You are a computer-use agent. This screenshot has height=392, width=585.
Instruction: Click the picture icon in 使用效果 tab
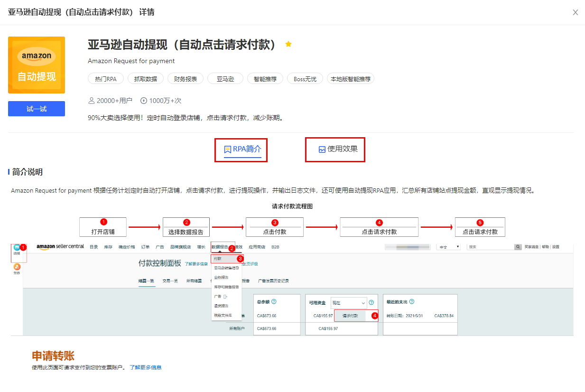coord(322,149)
